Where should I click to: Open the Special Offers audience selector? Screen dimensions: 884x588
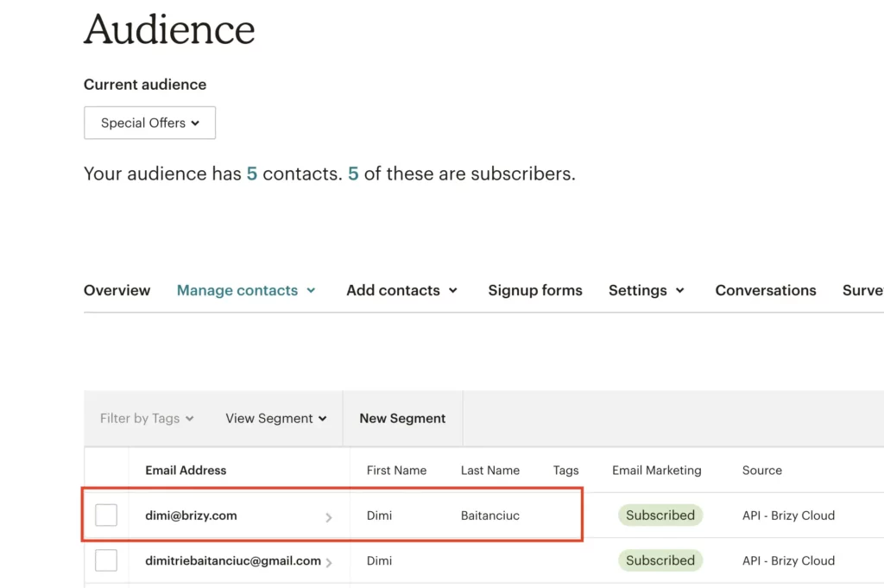click(x=148, y=123)
